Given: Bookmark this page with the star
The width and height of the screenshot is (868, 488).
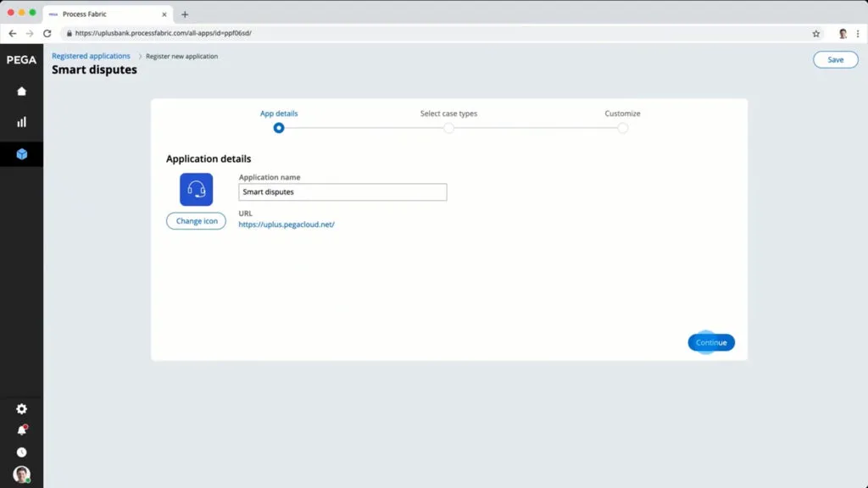Looking at the screenshot, I should click(816, 34).
